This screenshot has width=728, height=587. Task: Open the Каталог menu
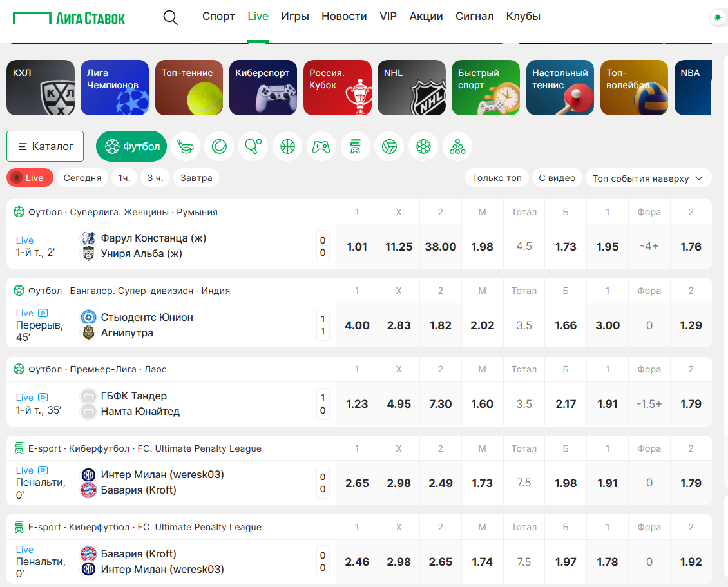pyautogui.click(x=45, y=147)
